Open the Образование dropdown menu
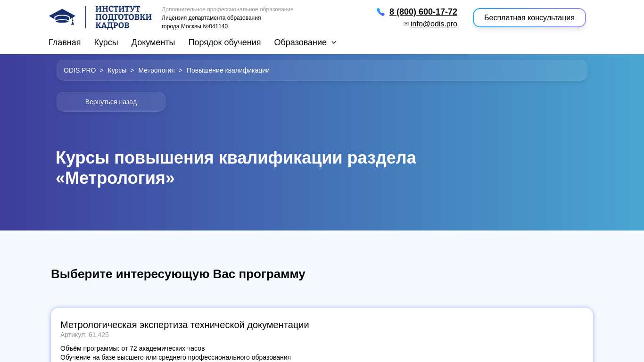Screen dimensions: 644x362 [x=300, y=42]
